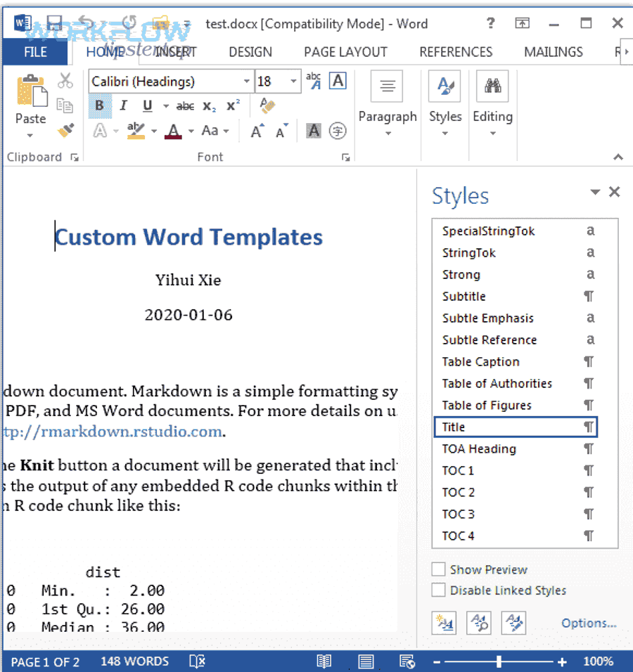
Task: Open font color dropdown arrow
Action: click(191, 131)
